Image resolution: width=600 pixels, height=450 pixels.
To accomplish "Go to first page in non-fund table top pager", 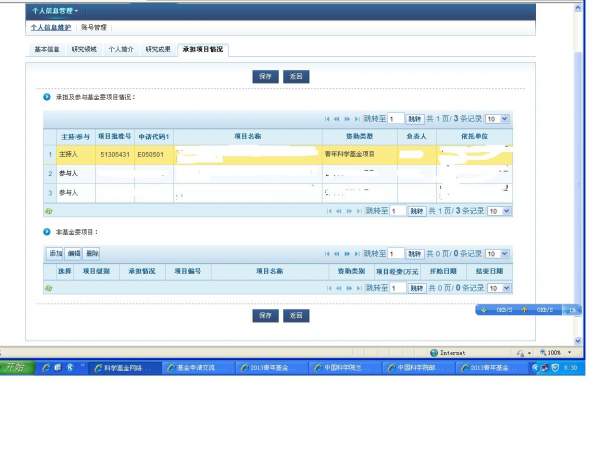I will (x=327, y=254).
